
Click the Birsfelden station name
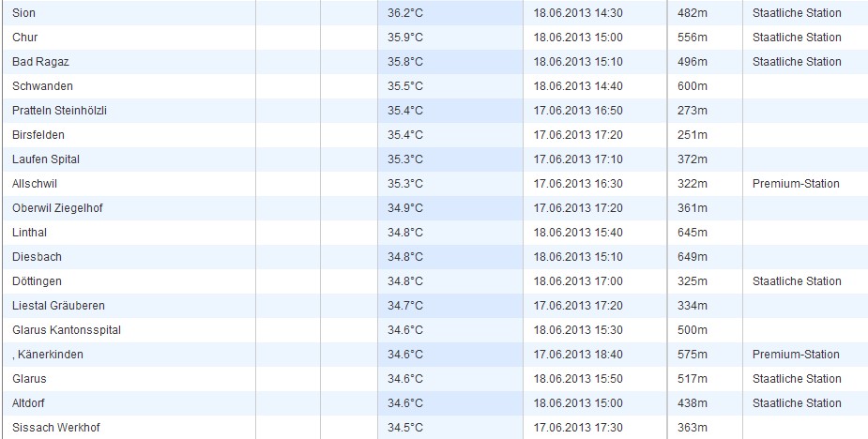click(38, 135)
